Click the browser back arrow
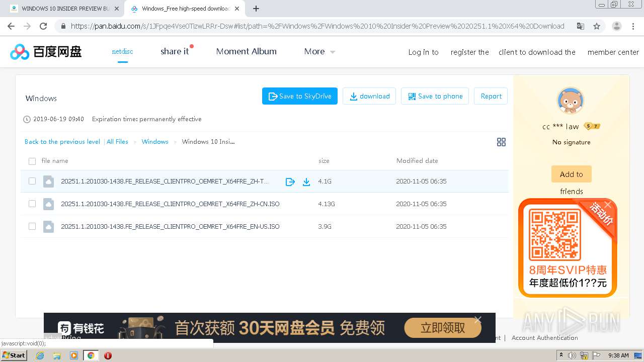The width and height of the screenshot is (644, 362). (11, 26)
